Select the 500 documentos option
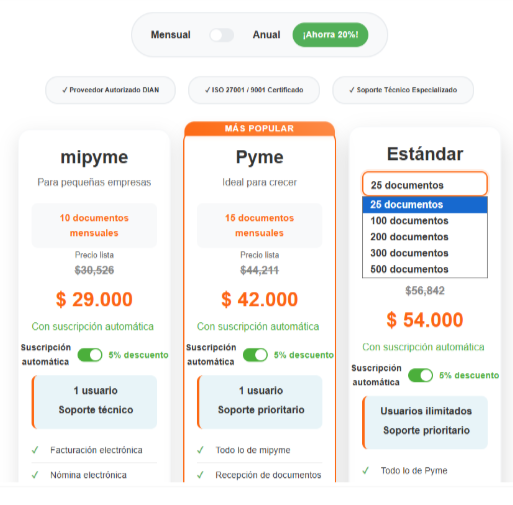This screenshot has height=505, width=513. tap(425, 269)
